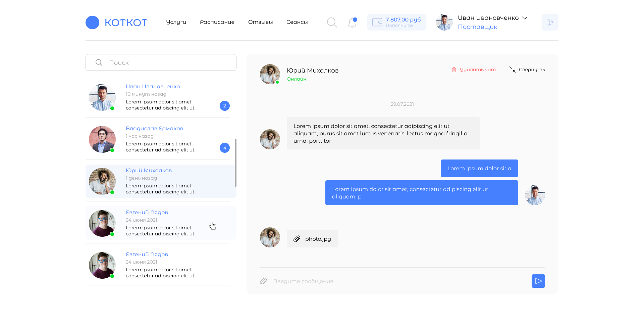Click the chat list scrollbar
The image size is (644, 319).
click(x=235, y=163)
